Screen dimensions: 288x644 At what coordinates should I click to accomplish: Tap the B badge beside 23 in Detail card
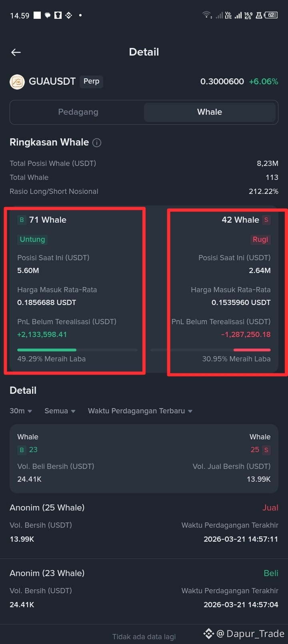(22, 450)
